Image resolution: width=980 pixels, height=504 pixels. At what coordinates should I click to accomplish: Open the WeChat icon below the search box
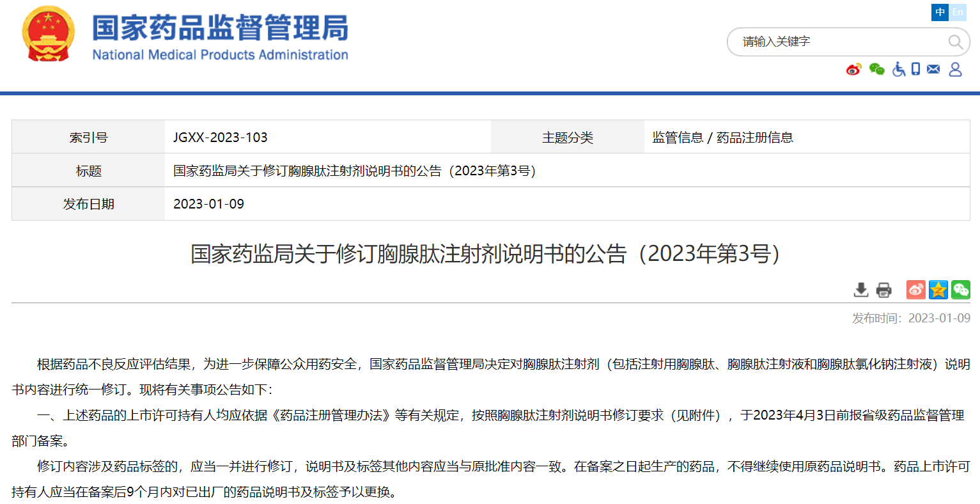coord(876,69)
